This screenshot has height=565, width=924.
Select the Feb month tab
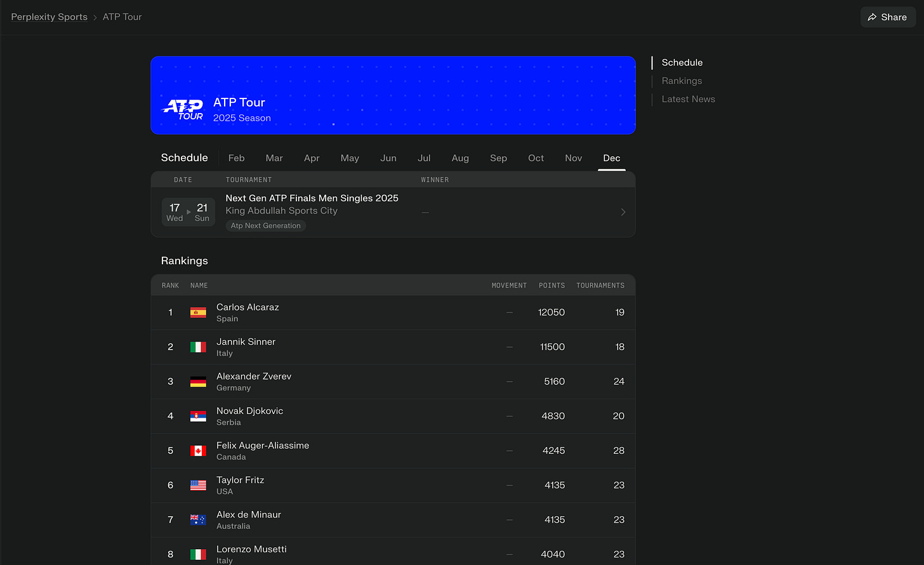[236, 158]
